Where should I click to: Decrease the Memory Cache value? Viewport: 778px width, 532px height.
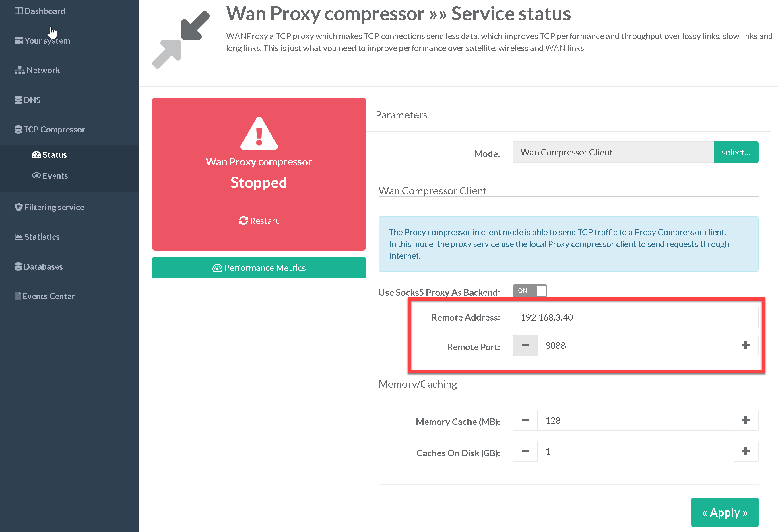525,420
